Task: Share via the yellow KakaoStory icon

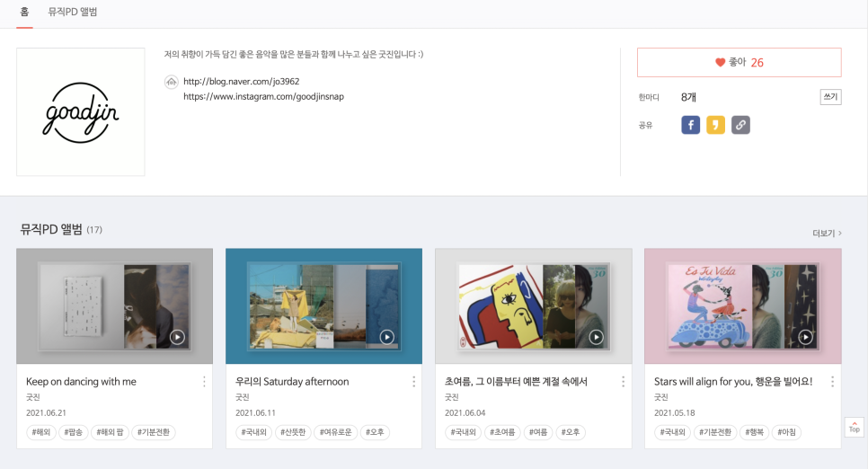Action: tap(715, 125)
